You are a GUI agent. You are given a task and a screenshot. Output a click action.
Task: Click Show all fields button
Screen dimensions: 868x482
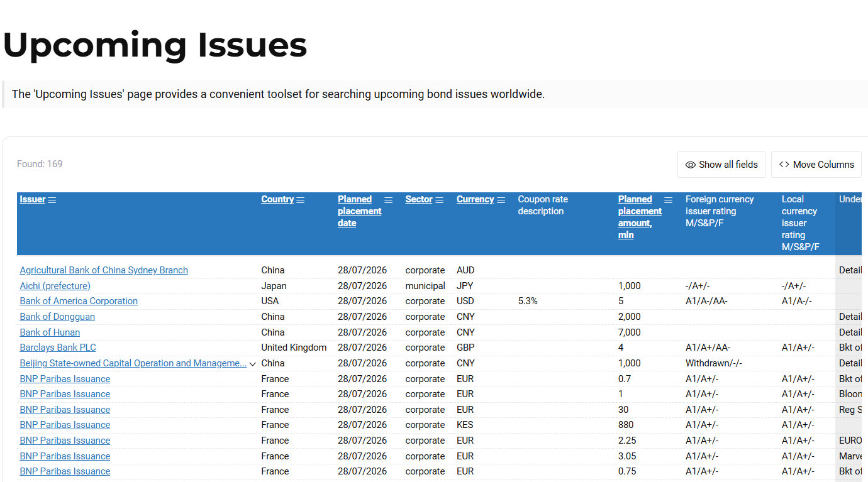pyautogui.click(x=721, y=165)
